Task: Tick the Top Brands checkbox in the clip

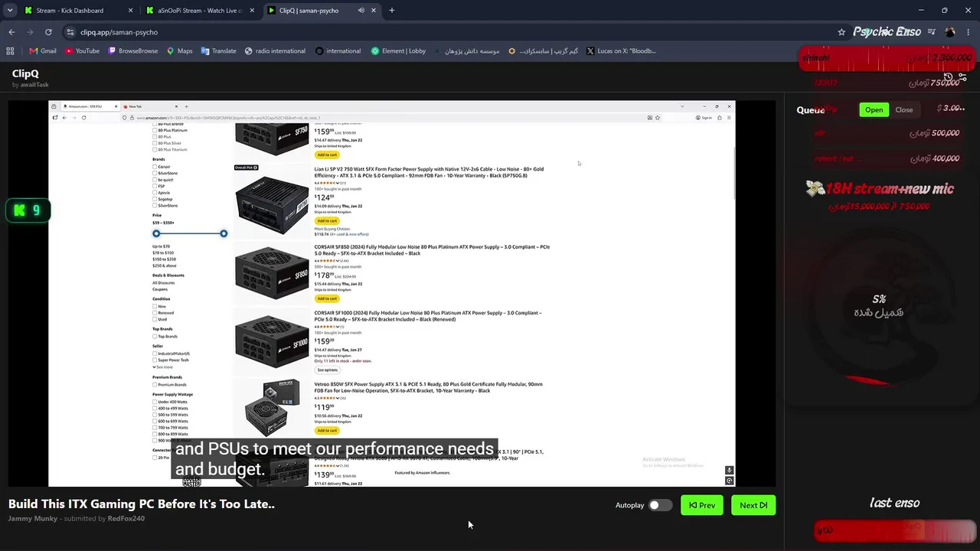Action: point(155,337)
